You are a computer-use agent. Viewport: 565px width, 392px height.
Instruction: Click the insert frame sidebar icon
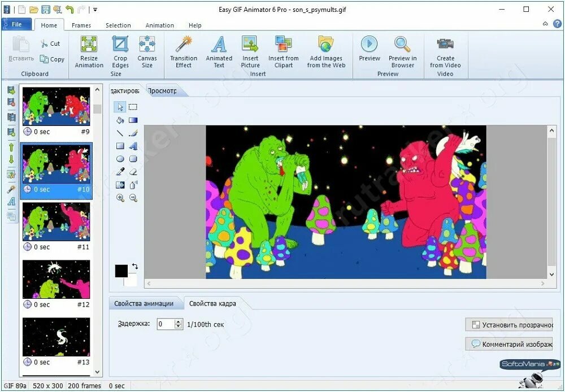click(11, 90)
